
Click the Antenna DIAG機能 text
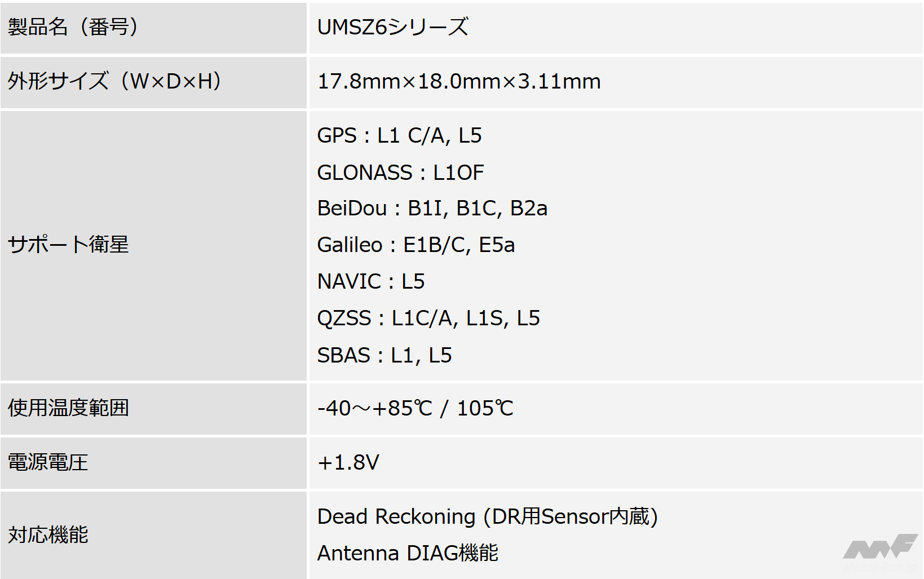point(408,553)
